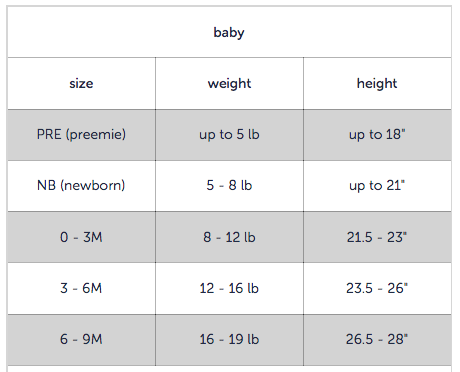The height and width of the screenshot is (372, 460).
Task: Click the 5 - 8 lb weight cell
Action: click(x=229, y=186)
